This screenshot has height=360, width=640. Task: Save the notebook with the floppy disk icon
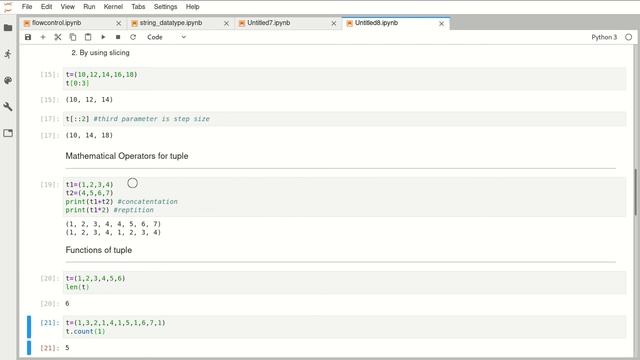[x=28, y=37]
